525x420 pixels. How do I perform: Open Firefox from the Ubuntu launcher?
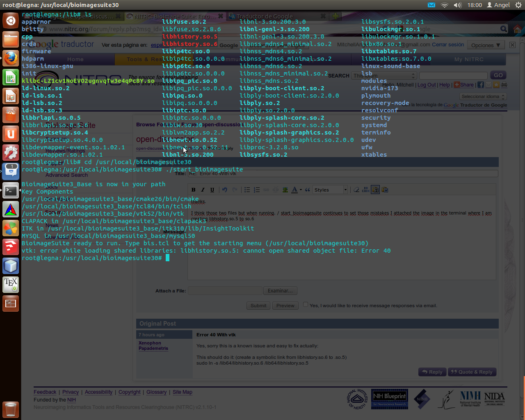point(11,58)
